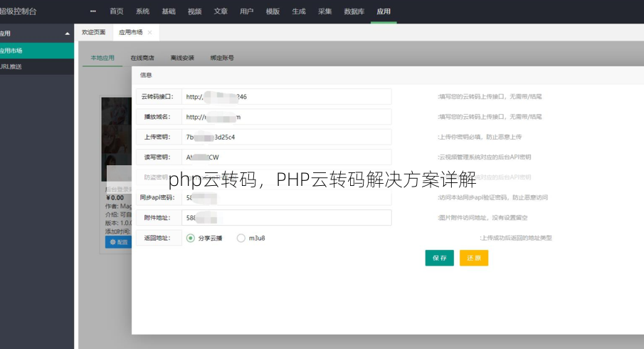Screen dimensions: 644x349
Task: Open 文章 menu in the top navigation
Action: [221, 11]
